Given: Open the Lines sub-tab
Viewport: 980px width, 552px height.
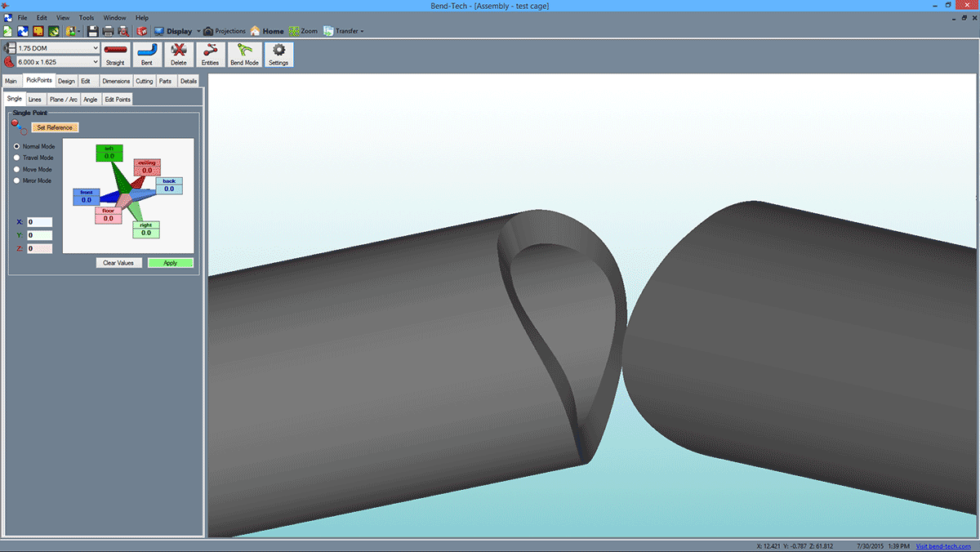Looking at the screenshot, I should click(x=34, y=100).
